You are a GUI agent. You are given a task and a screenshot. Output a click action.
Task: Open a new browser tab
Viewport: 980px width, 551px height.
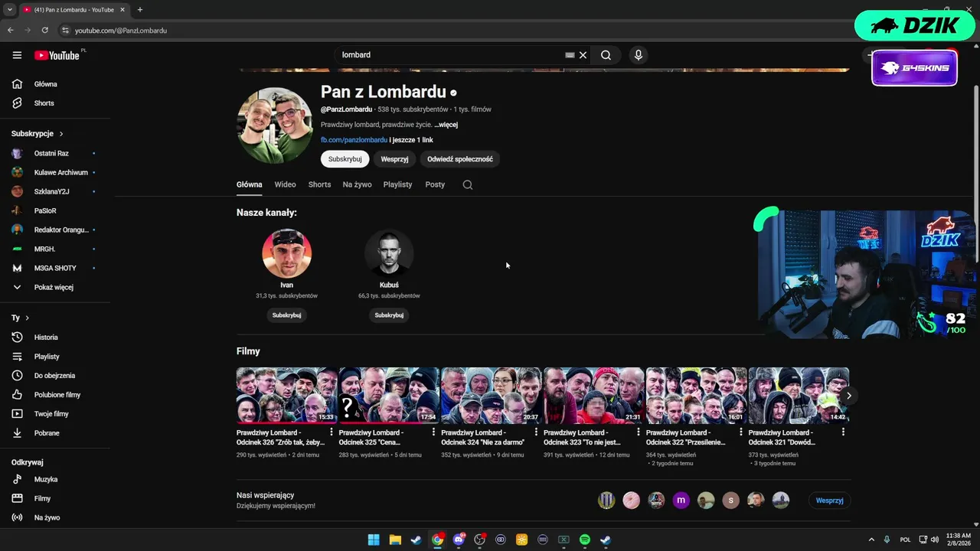139,10
